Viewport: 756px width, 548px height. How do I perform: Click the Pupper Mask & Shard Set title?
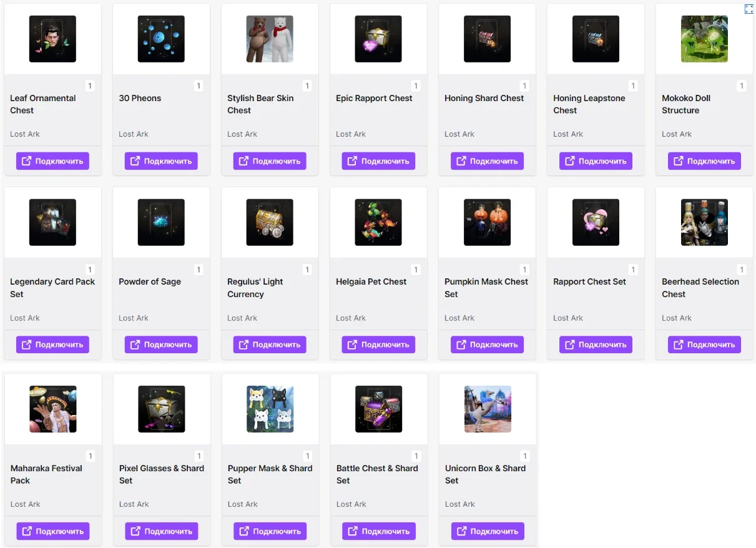tap(270, 474)
